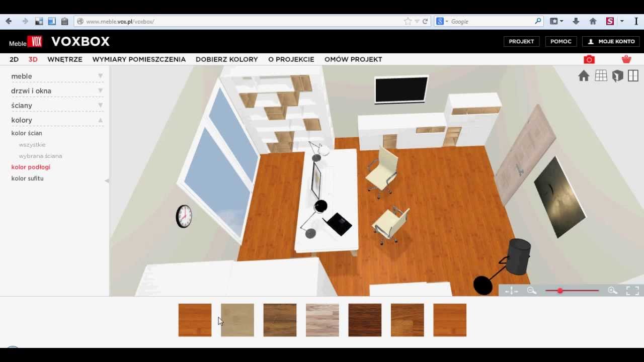Viewport: 644px width, 362px height.
Task: Select kolor podłogi option
Action: (x=31, y=167)
